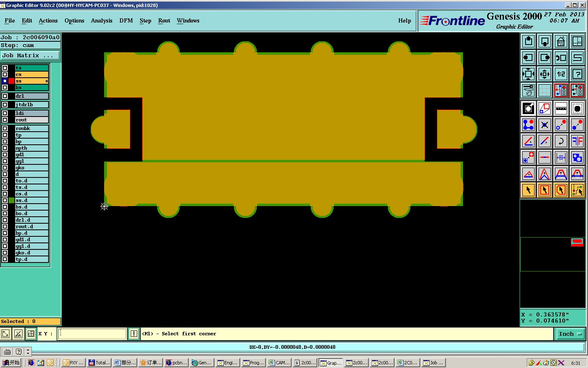
Task: Open the Edit menu
Action: pyautogui.click(x=27, y=20)
